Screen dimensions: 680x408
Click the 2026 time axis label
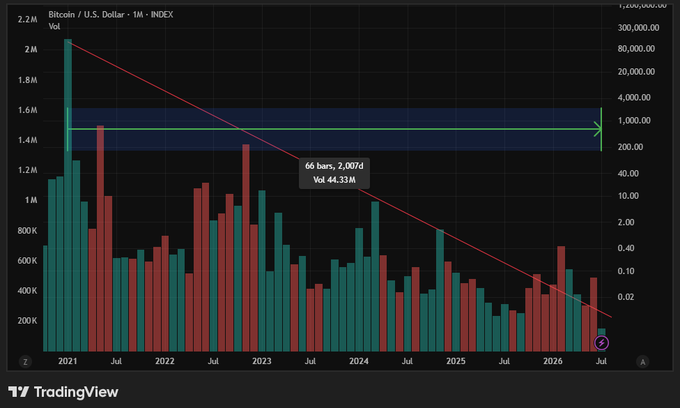pyautogui.click(x=552, y=361)
